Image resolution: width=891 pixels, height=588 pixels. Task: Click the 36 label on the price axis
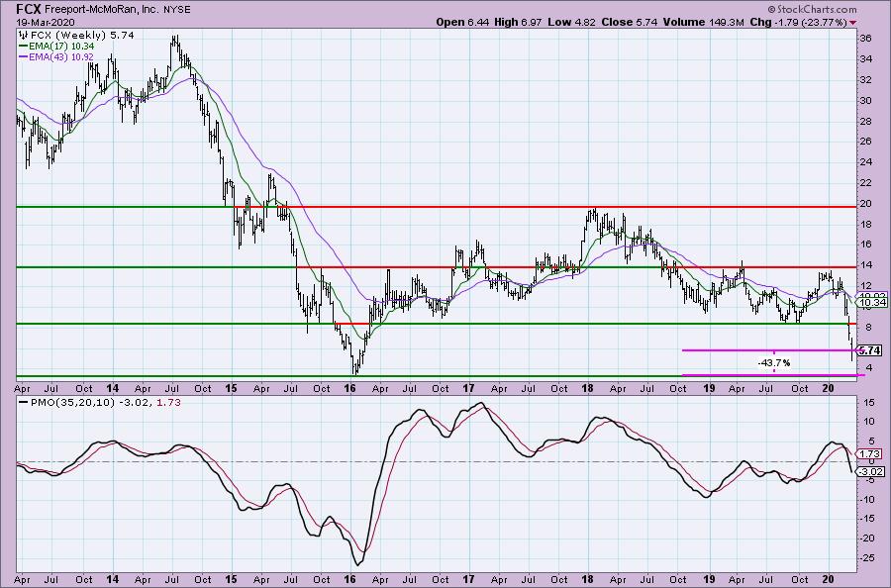(865, 39)
